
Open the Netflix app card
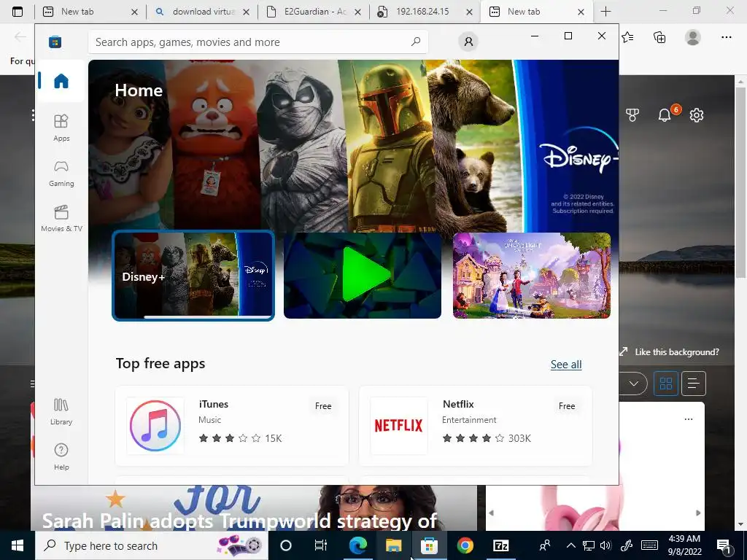(x=476, y=426)
